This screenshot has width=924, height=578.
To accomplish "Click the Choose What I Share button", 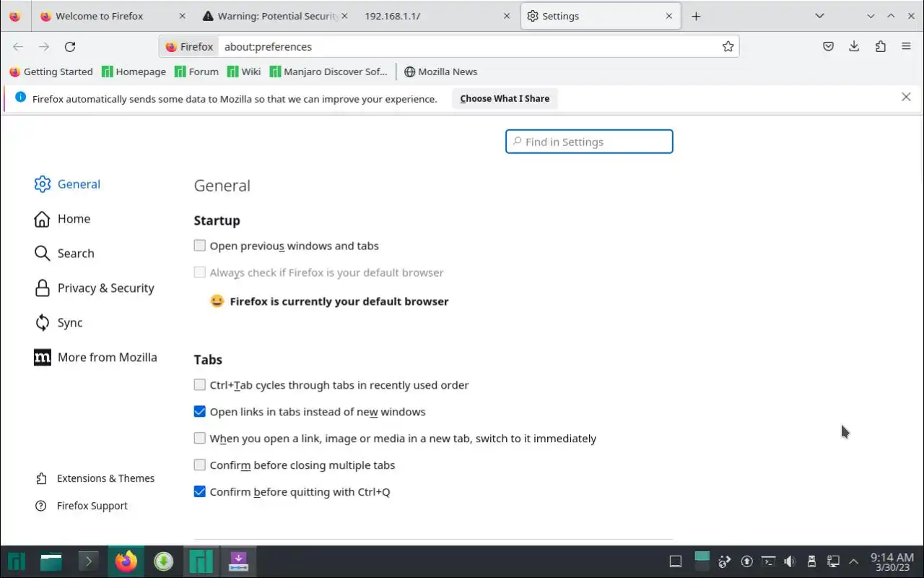I will point(505,98).
